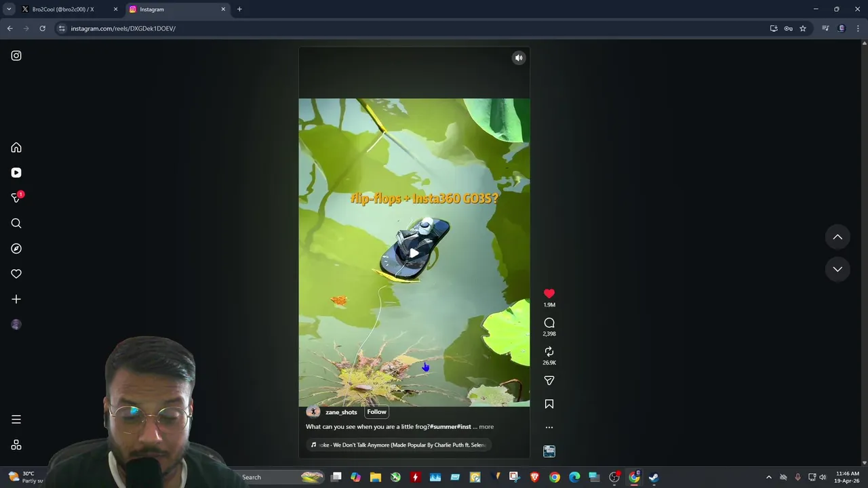This screenshot has height=488, width=868.
Task: Open Chrome three-dot menu
Action: pos(859,28)
